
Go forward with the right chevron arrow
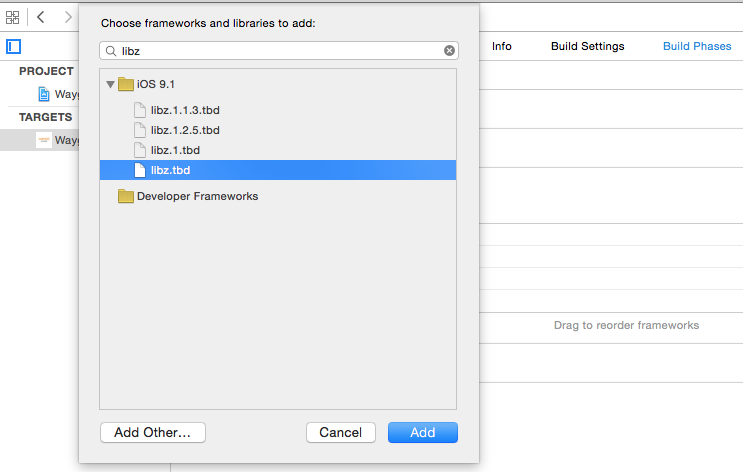click(68, 18)
